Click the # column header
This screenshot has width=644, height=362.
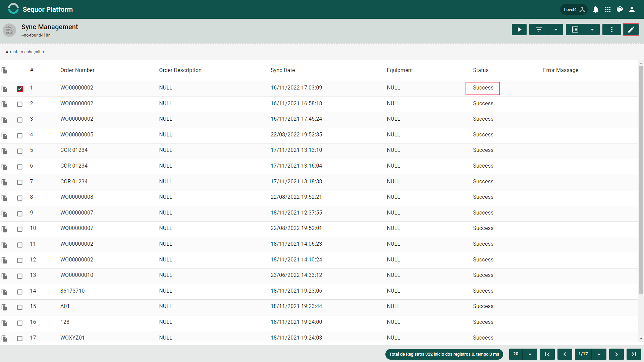point(32,70)
